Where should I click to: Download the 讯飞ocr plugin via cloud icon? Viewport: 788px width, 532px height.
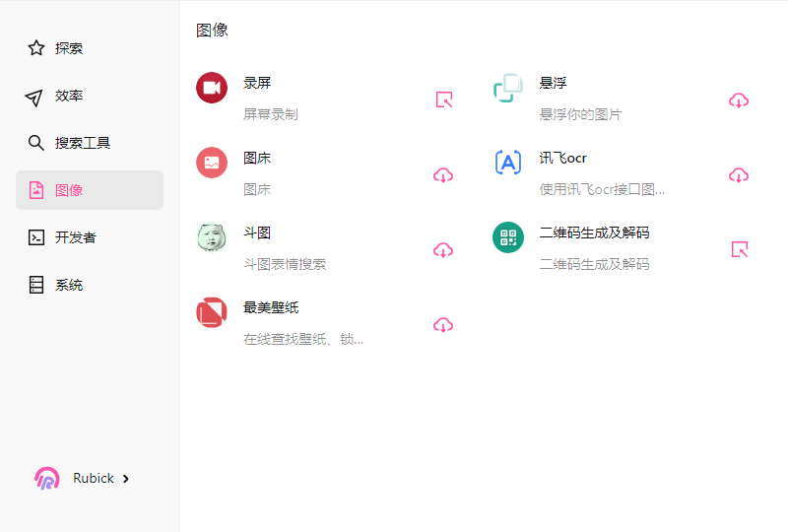click(x=739, y=175)
